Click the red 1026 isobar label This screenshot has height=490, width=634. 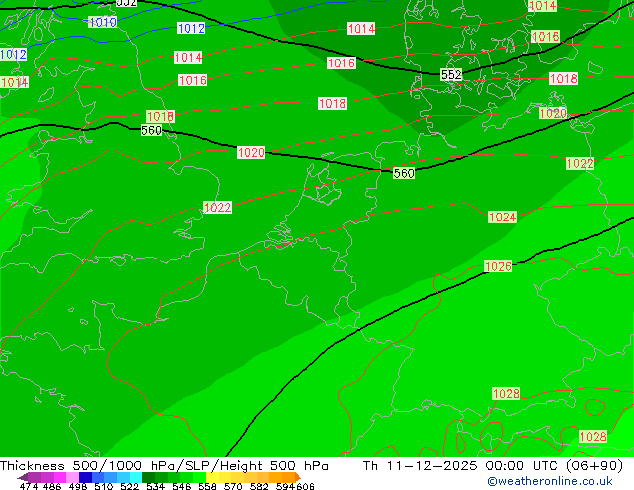coord(498,266)
